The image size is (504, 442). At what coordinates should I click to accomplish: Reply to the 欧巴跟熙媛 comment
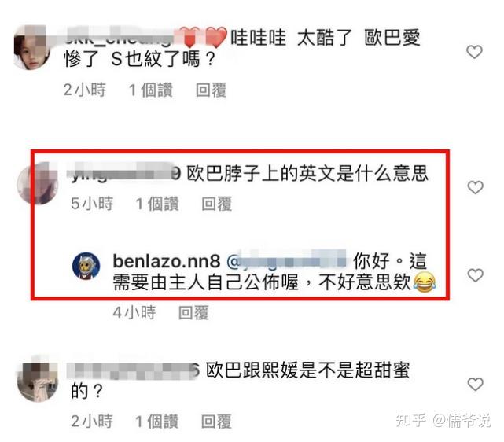[x=216, y=422]
